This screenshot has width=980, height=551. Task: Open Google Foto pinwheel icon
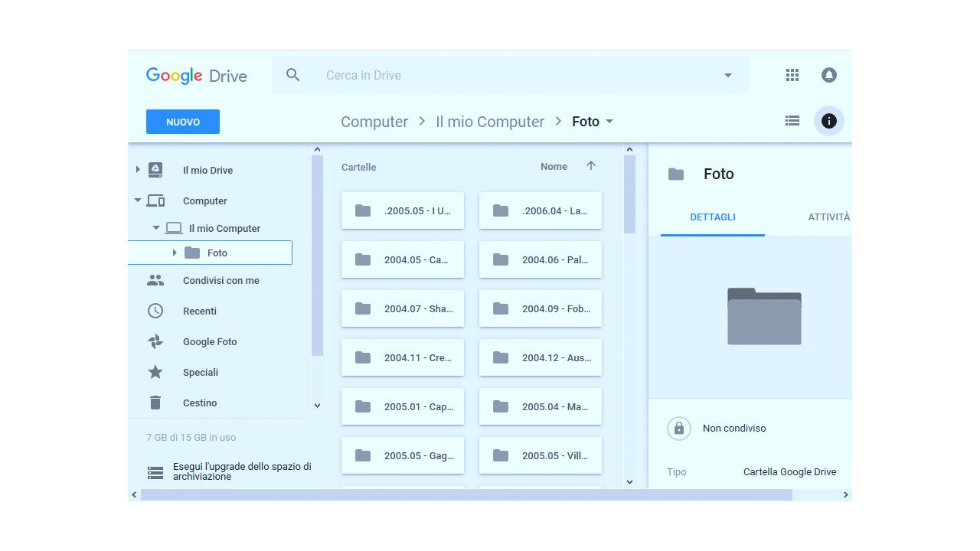pyautogui.click(x=155, y=341)
